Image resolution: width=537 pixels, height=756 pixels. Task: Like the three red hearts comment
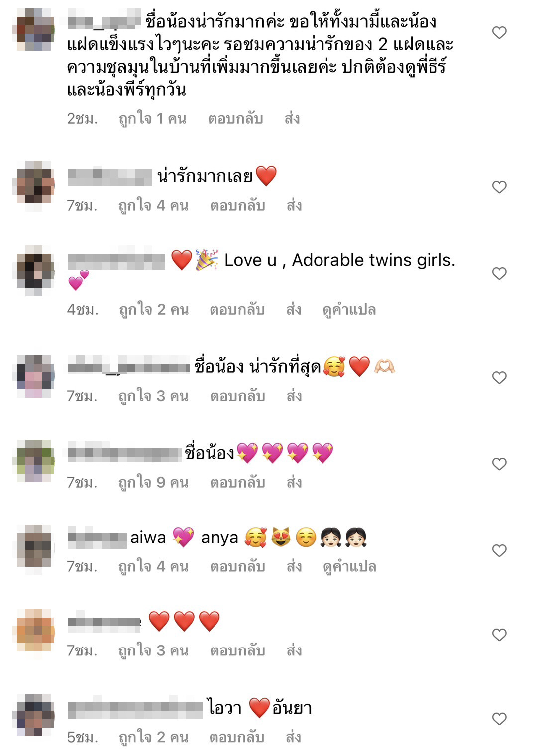(x=499, y=635)
